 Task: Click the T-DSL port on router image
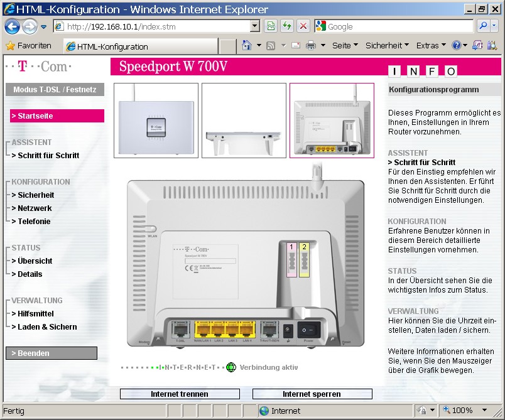[180, 329]
